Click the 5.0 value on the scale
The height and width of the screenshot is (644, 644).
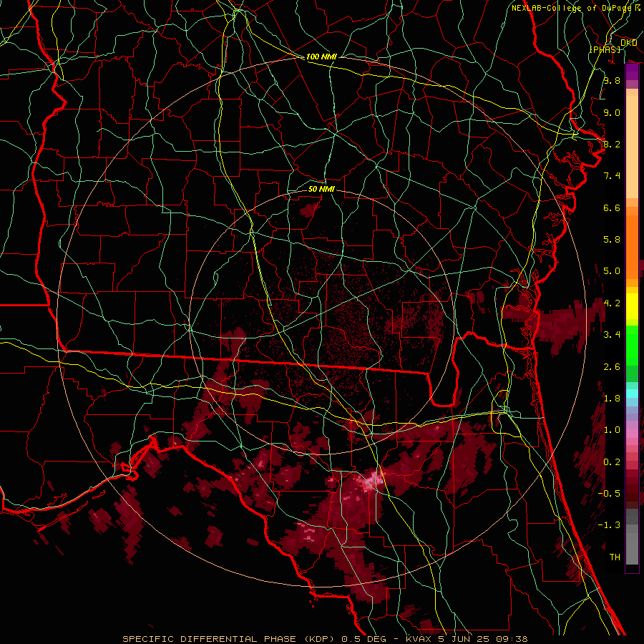coord(612,271)
